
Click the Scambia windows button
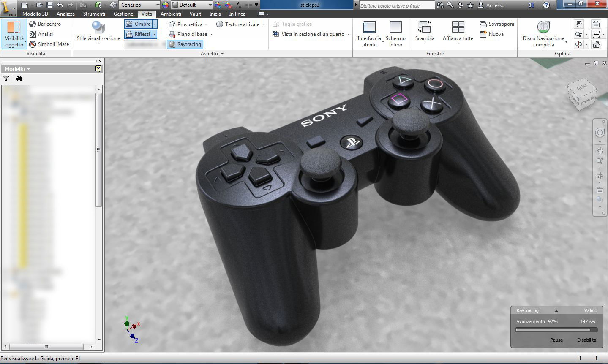point(425,33)
